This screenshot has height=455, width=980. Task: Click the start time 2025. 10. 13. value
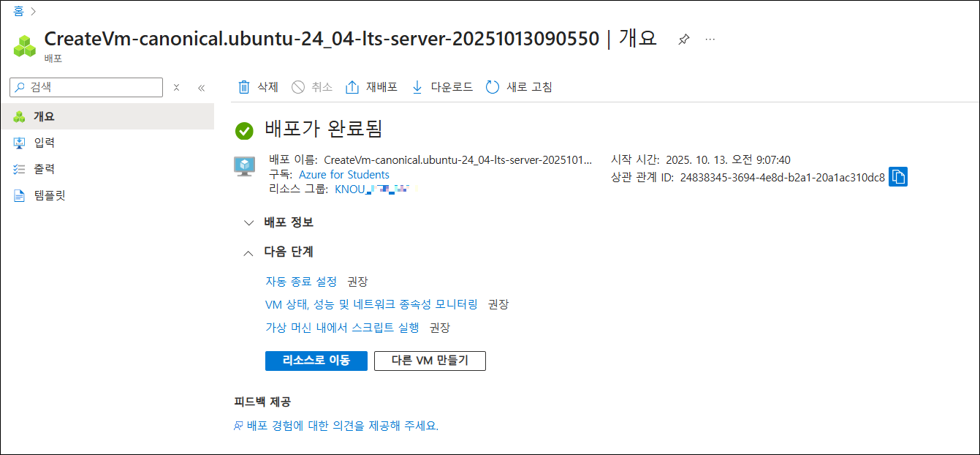(728, 159)
